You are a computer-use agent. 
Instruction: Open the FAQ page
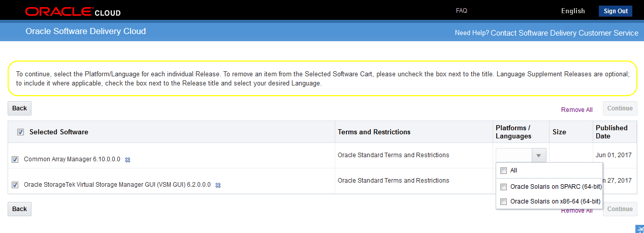[x=462, y=10]
